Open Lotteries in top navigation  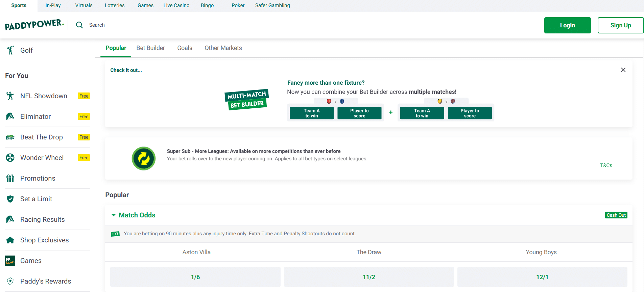point(115,5)
